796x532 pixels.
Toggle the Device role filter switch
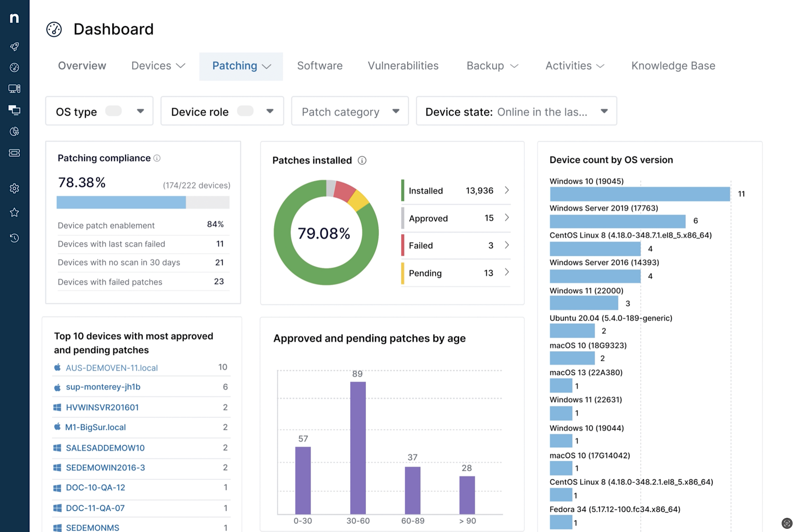click(x=245, y=111)
